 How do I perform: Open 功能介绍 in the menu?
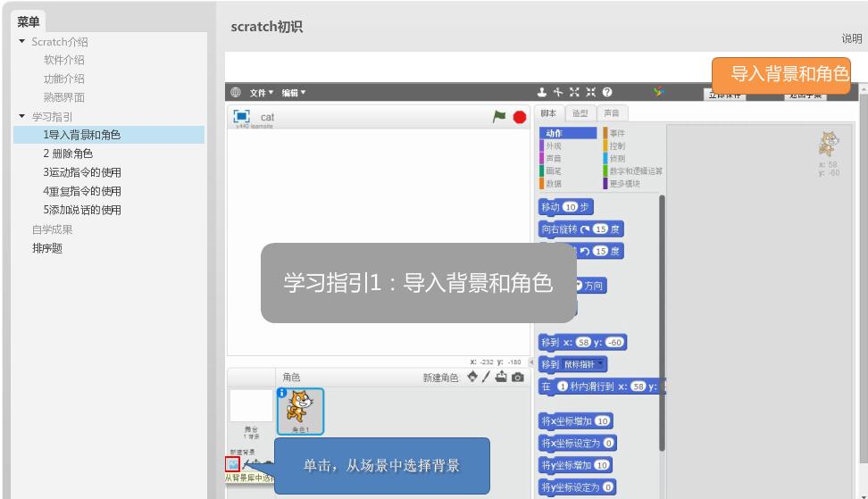pos(63,79)
